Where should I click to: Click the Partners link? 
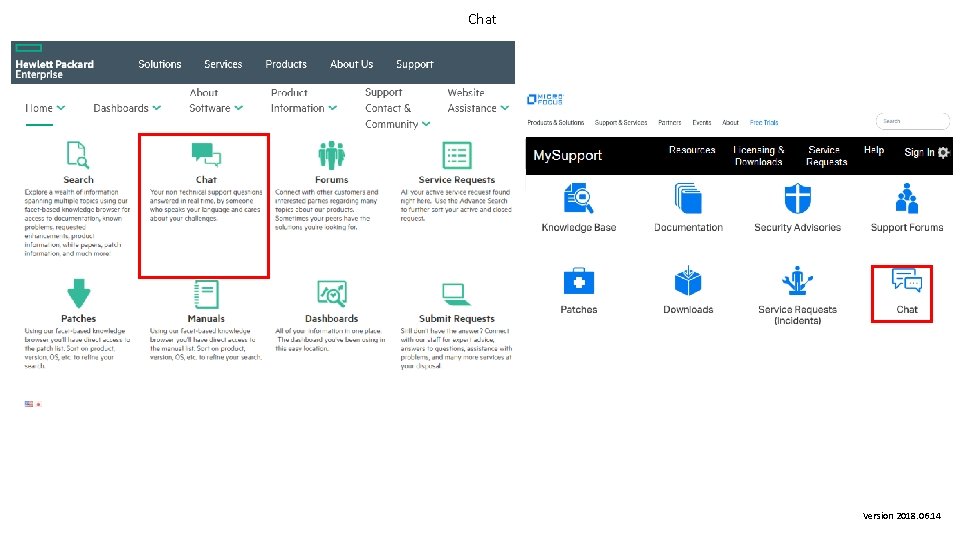click(x=670, y=122)
